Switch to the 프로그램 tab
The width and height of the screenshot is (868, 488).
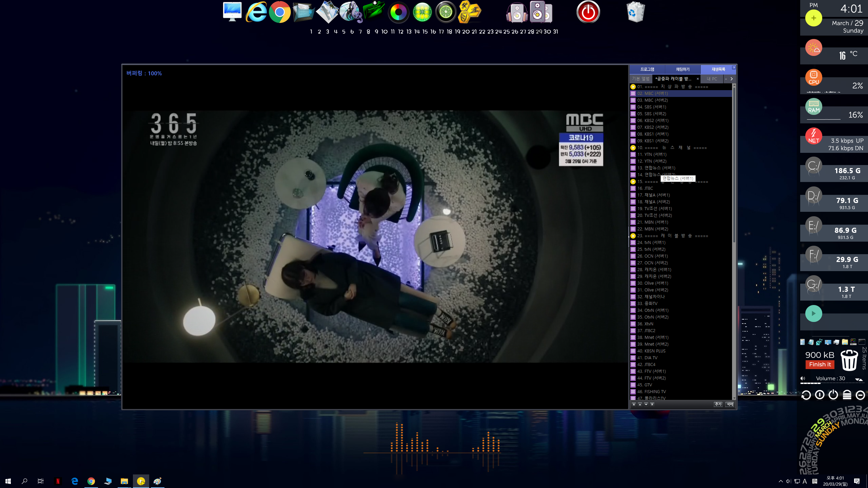pos(647,69)
